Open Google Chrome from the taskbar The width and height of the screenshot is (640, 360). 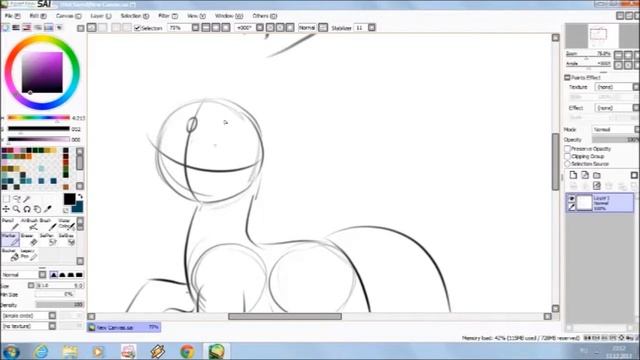(187, 351)
